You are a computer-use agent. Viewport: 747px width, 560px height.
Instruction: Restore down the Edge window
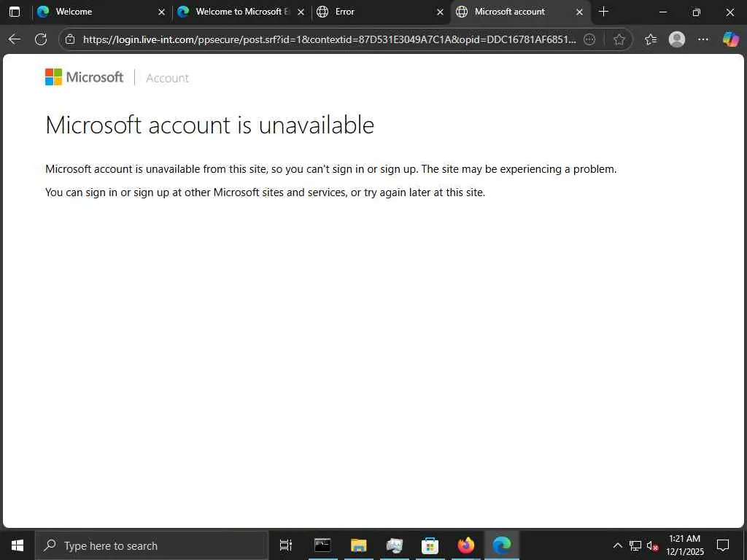pyautogui.click(x=697, y=12)
